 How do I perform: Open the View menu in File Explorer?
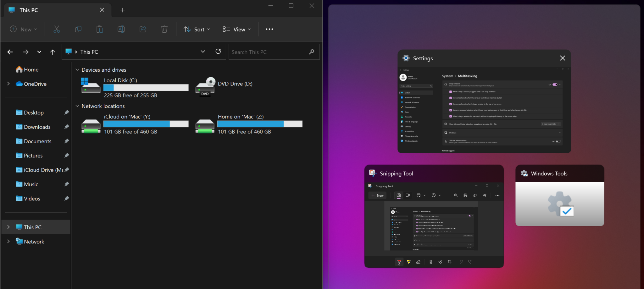(236, 29)
